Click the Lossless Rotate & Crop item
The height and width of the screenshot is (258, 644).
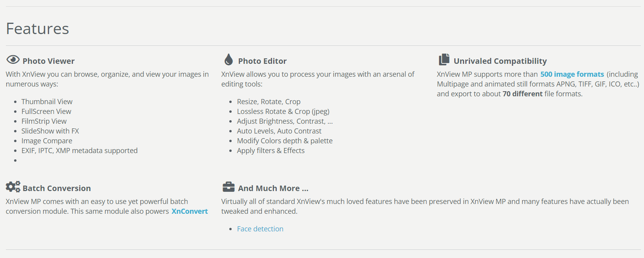pos(283,112)
